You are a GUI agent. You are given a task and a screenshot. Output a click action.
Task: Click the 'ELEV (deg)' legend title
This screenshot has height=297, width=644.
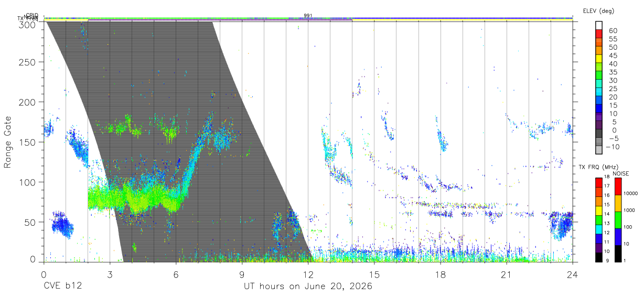click(598, 10)
